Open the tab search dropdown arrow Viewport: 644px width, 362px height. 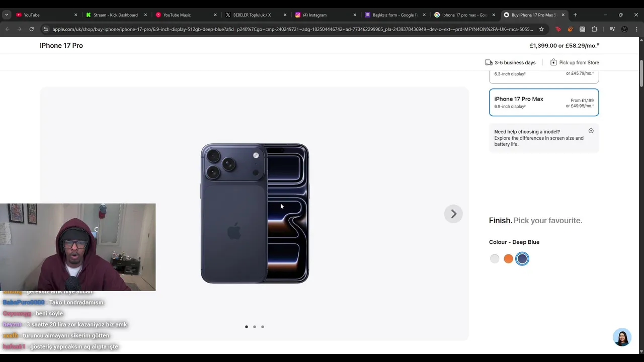[x=7, y=15]
